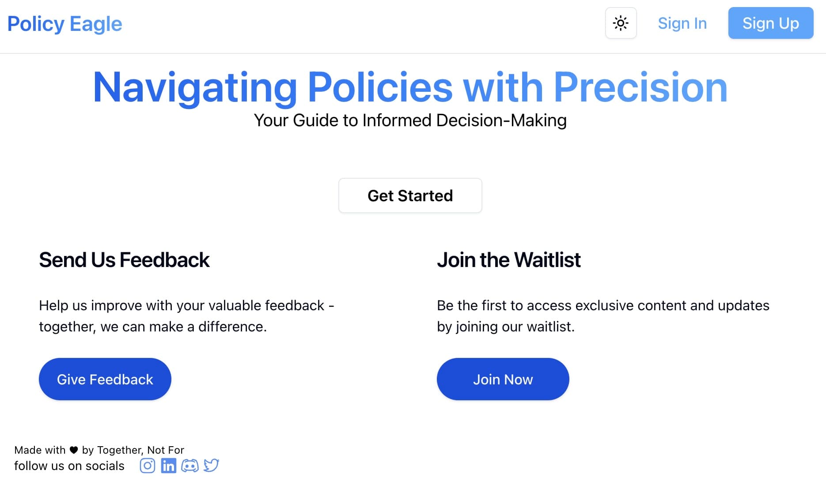
Task: Click the Your Guide to Informed Decision-Making subtitle
Action: point(410,120)
